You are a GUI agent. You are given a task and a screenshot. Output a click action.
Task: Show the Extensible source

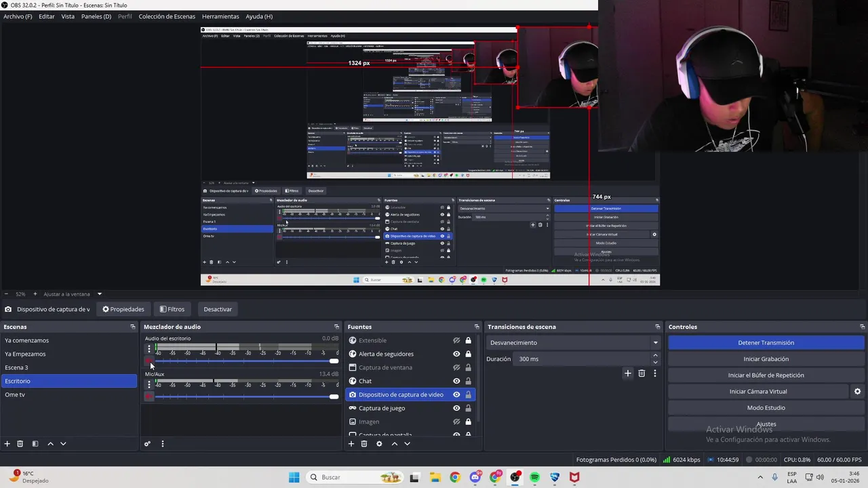(456, 340)
